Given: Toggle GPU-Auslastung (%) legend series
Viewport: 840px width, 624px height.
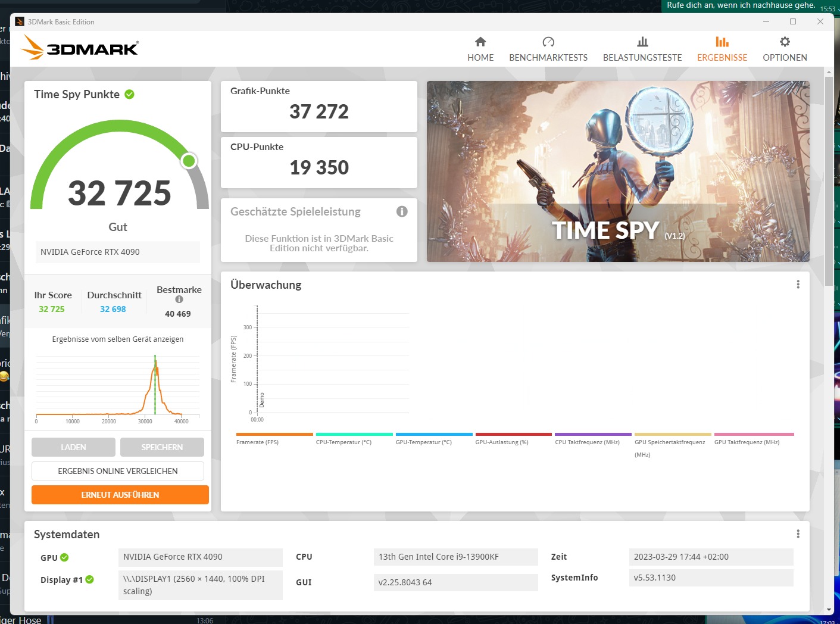Looking at the screenshot, I should pos(513,439).
